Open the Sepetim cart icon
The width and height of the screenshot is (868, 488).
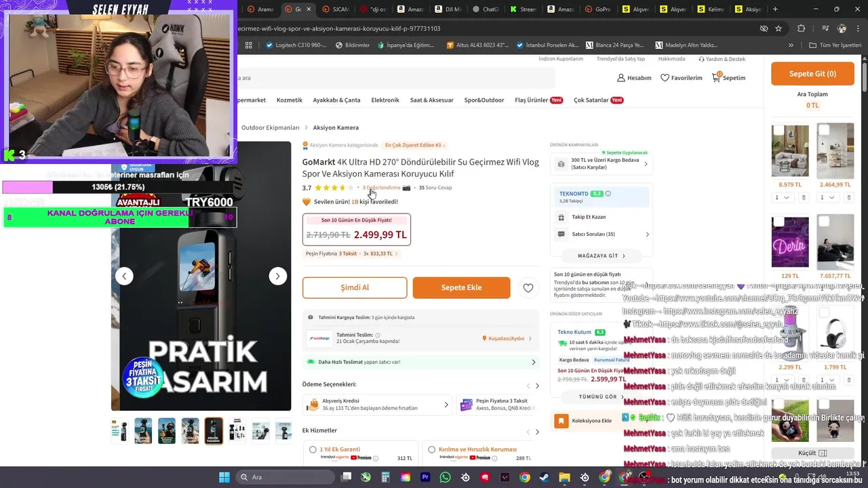point(716,77)
